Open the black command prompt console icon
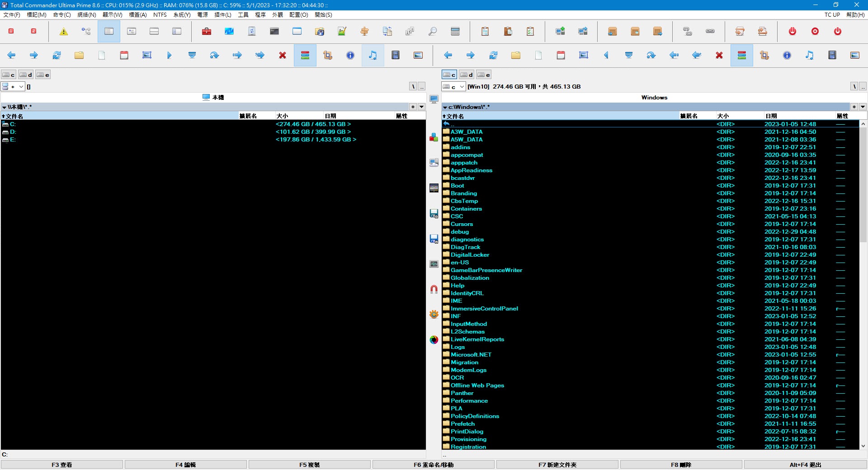The image size is (868, 470). point(274,31)
